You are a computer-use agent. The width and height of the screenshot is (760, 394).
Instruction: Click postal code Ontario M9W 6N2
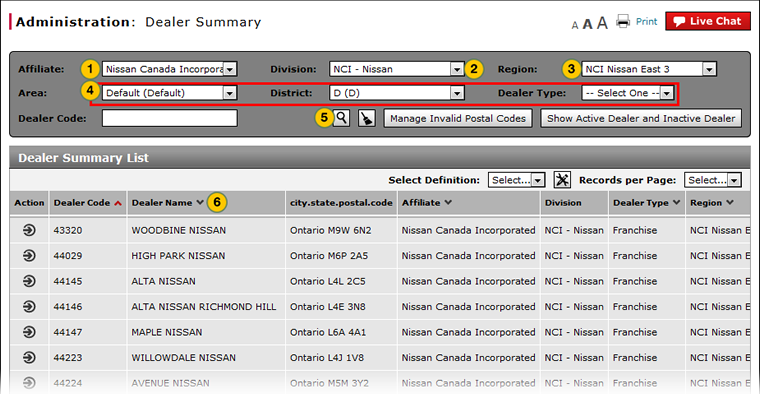click(331, 230)
